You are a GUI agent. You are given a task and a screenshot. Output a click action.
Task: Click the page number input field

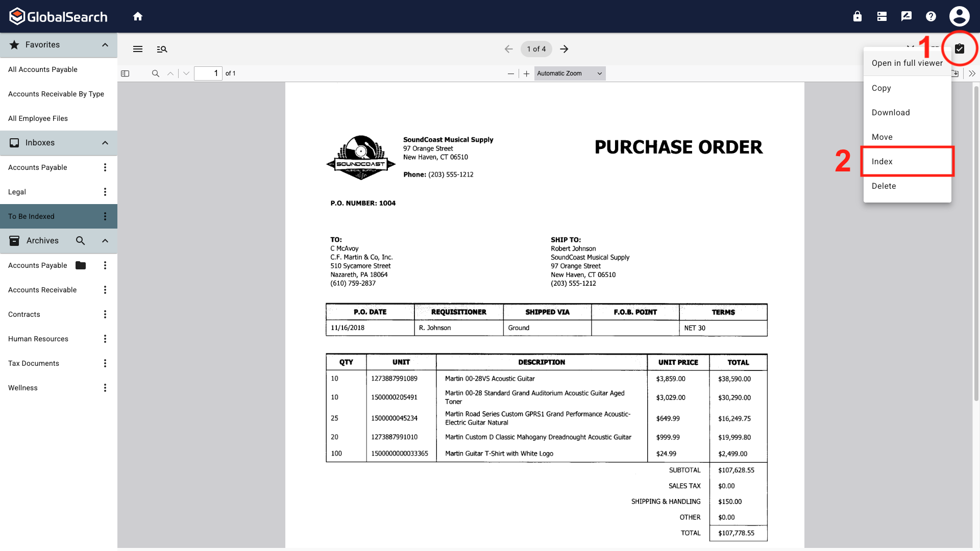[208, 73]
